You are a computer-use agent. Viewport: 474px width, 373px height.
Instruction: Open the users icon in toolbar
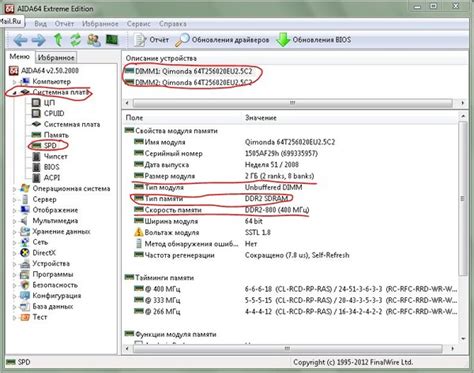[x=94, y=40]
